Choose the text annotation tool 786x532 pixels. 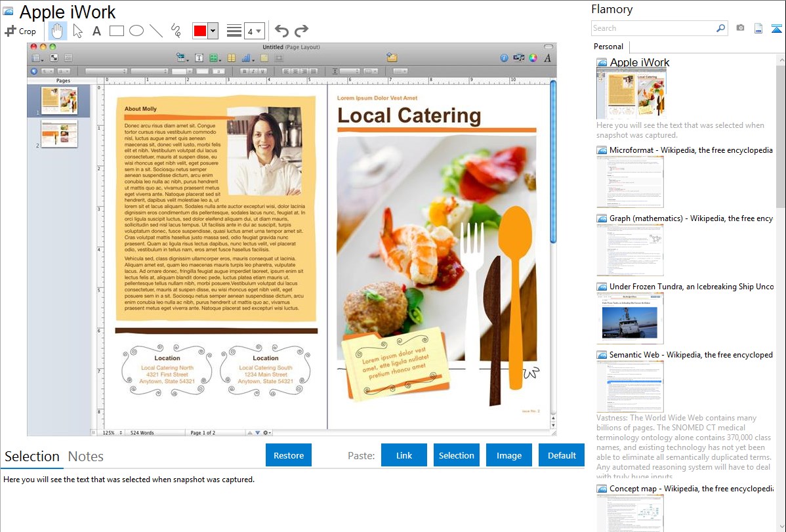point(96,31)
